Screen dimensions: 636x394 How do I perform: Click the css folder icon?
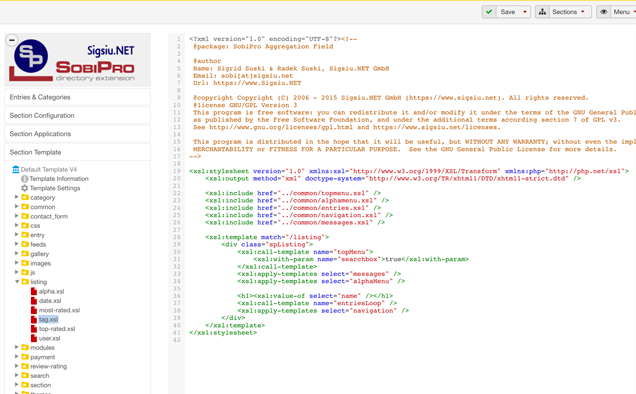pos(25,225)
